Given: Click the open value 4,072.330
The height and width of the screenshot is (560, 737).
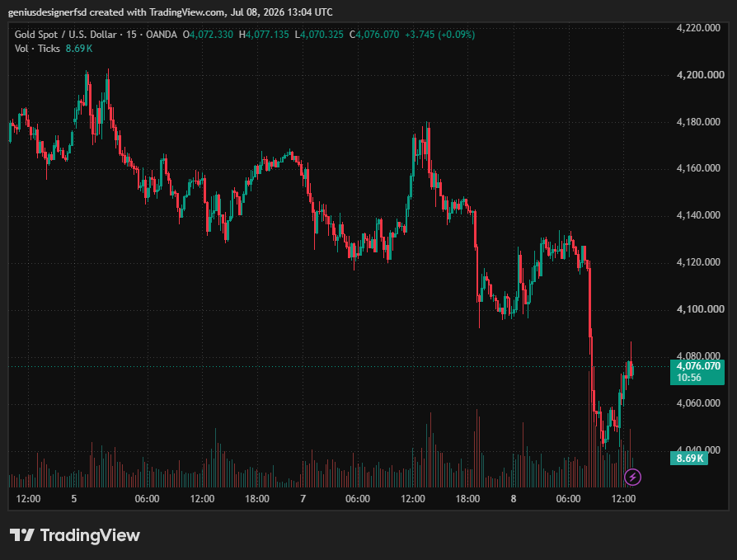Looking at the screenshot, I should click(x=211, y=35).
